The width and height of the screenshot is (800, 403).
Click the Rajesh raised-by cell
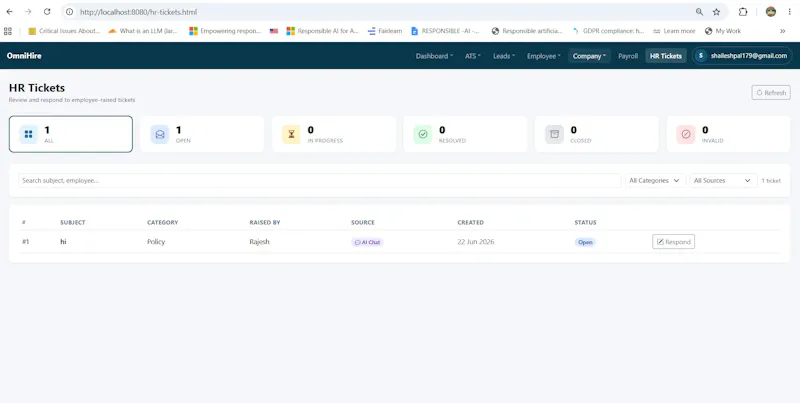pos(259,242)
